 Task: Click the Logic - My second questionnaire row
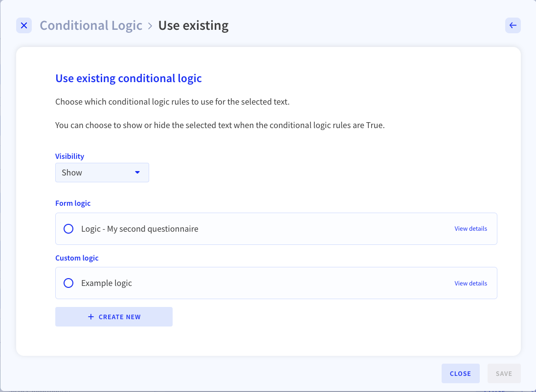(x=276, y=229)
